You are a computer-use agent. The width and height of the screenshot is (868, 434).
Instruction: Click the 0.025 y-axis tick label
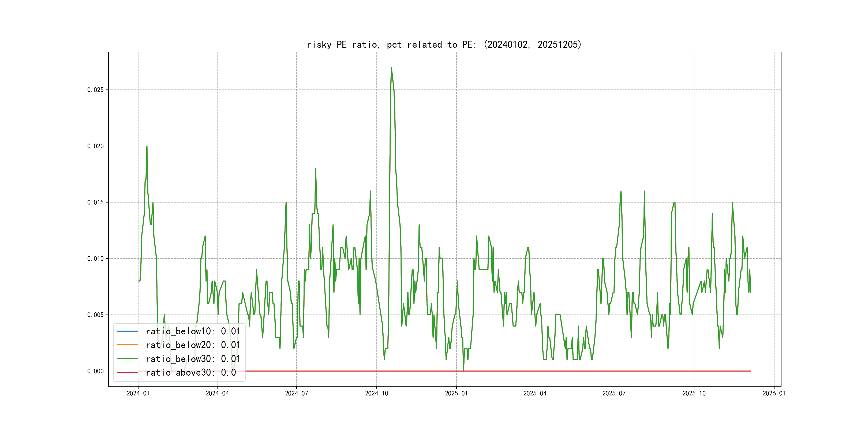[95, 90]
